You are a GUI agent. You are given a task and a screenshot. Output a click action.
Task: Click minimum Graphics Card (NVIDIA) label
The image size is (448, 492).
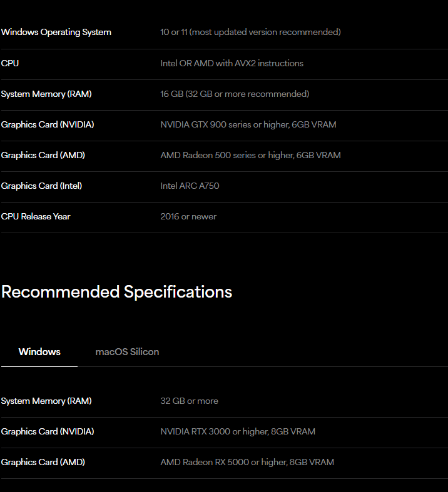point(48,124)
